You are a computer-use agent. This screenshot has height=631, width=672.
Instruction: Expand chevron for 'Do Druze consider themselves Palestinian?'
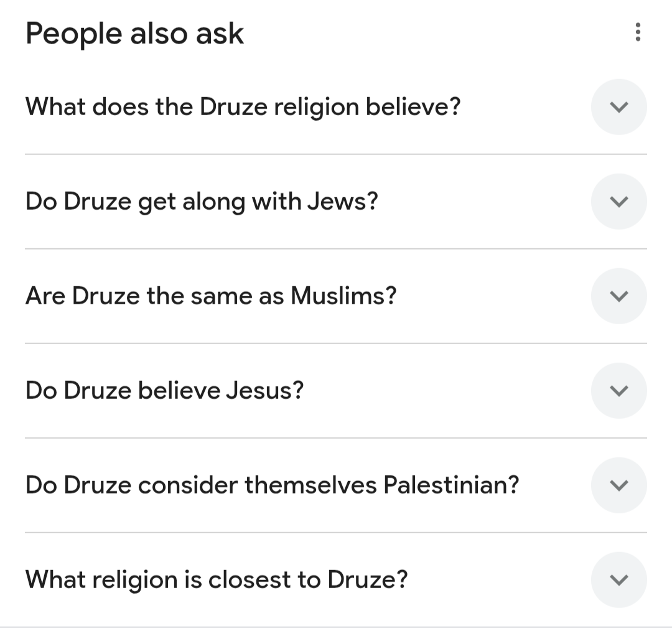(x=618, y=485)
